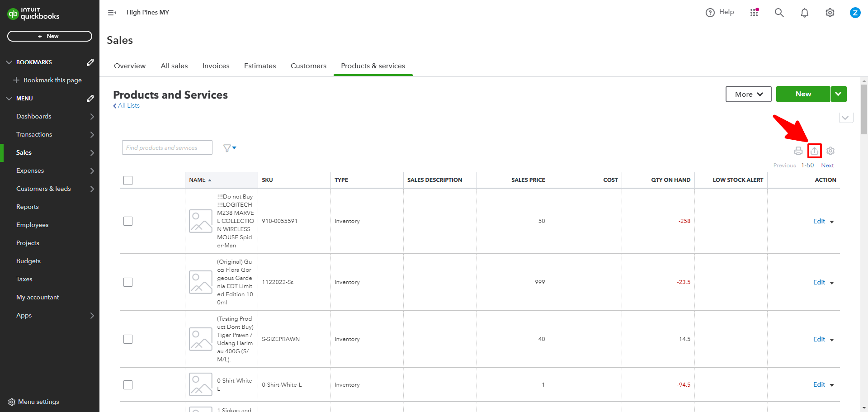Open the green New button dropdown arrow
868x412 pixels.
[839, 94]
